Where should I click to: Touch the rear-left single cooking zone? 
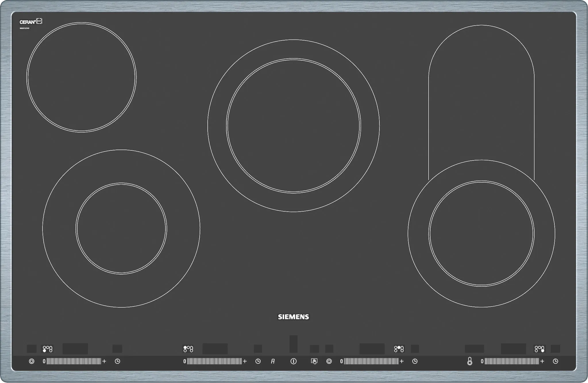pos(81,77)
